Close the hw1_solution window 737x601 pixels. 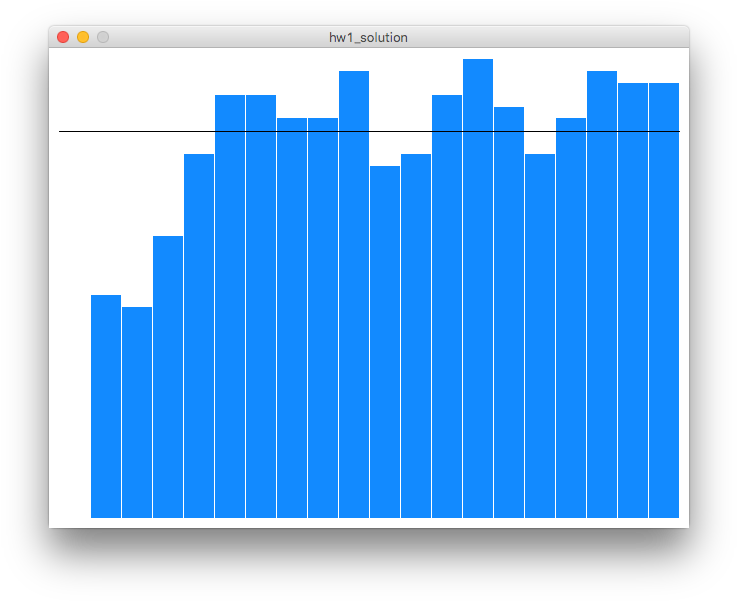pos(63,37)
